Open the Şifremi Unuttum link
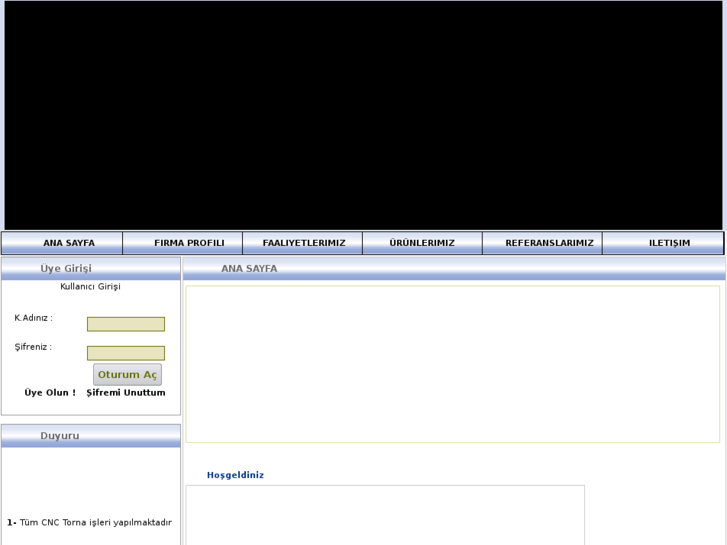Image resolution: width=727 pixels, height=545 pixels. tap(126, 393)
